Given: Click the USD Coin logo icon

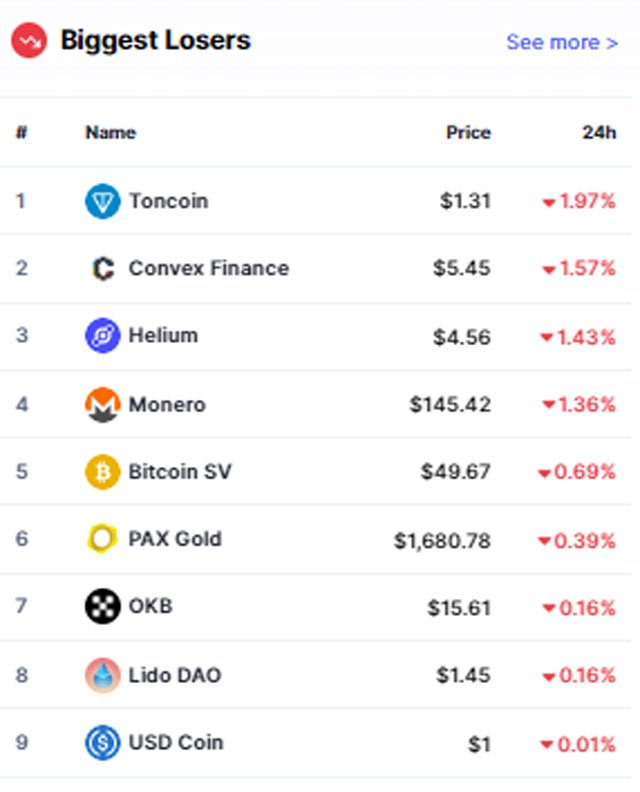Looking at the screenshot, I should (x=103, y=742).
